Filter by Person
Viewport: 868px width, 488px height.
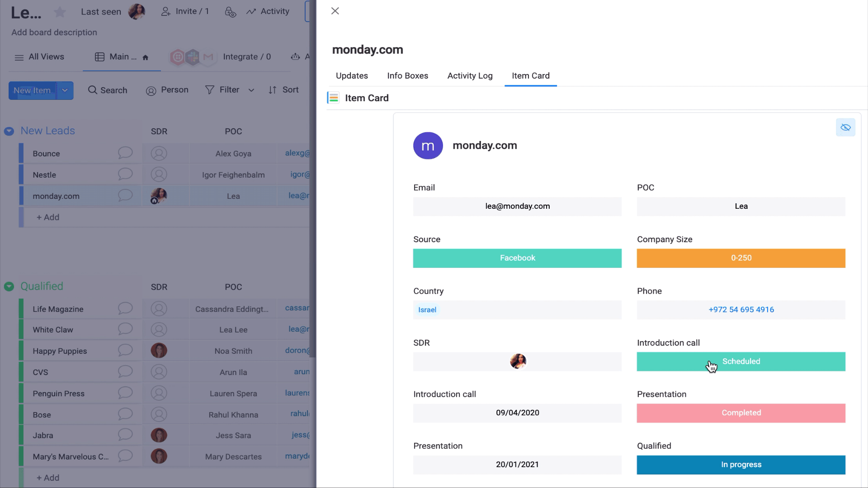167,90
